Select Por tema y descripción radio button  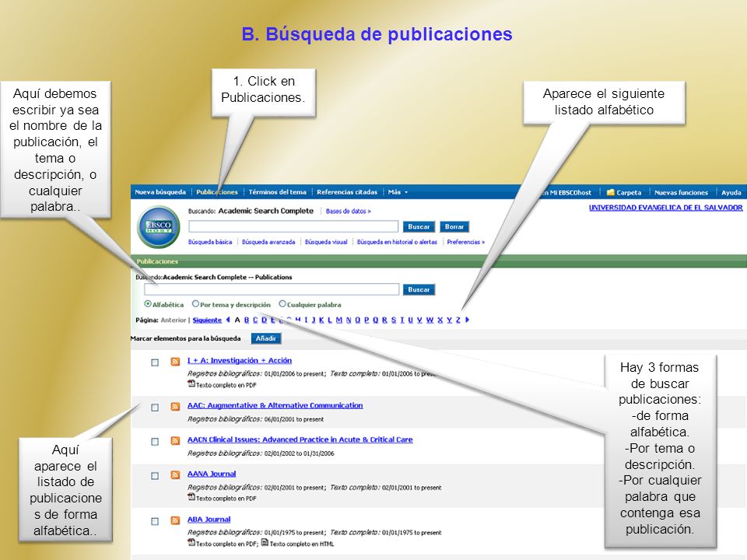point(195,304)
